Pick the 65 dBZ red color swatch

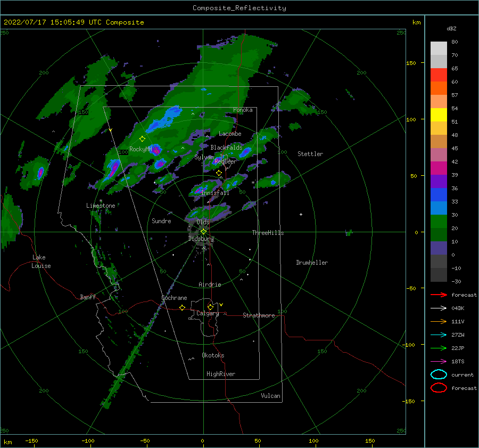click(x=439, y=75)
